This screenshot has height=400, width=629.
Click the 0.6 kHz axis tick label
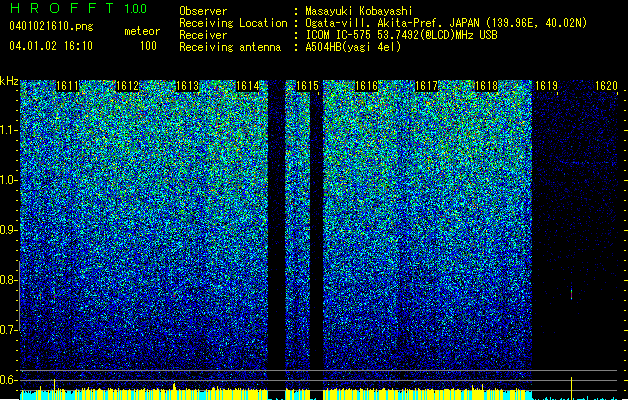[x=8, y=380]
